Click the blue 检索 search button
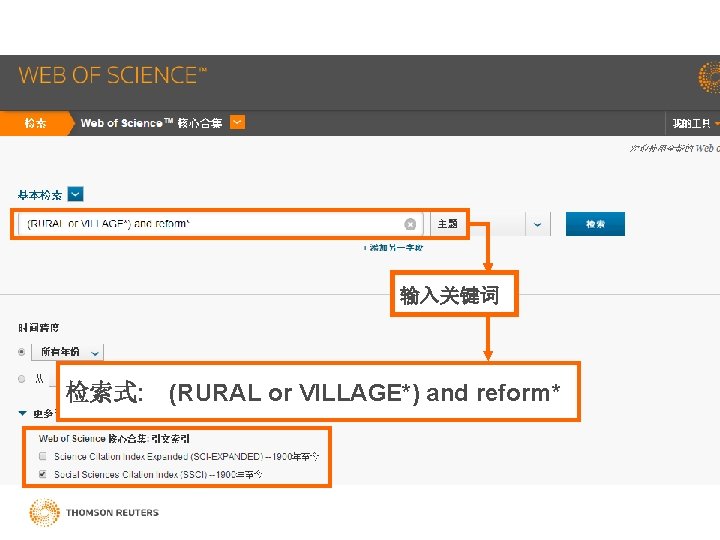Image resolution: width=720 pixels, height=540 pixels. click(x=595, y=224)
